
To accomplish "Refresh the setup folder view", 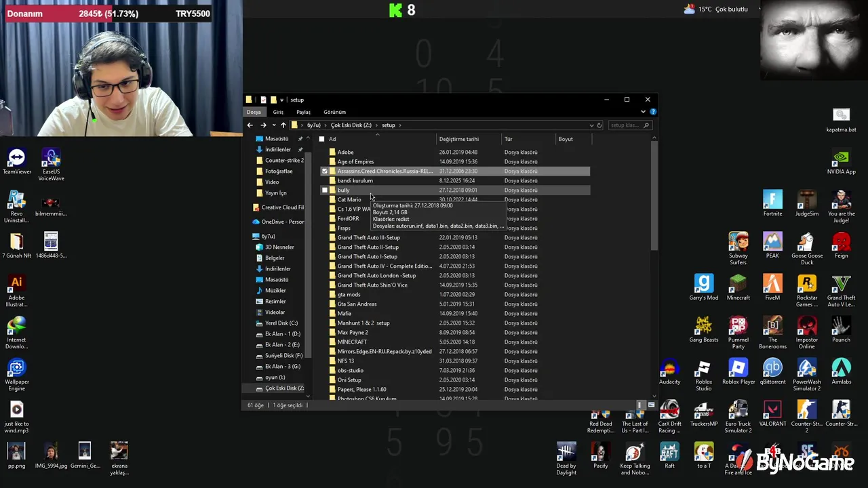I will click(599, 125).
